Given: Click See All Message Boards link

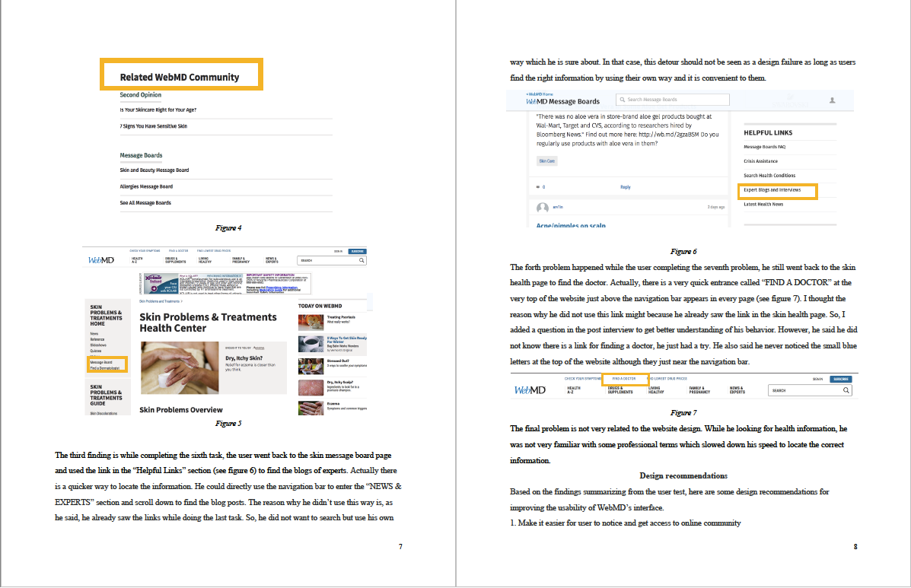Looking at the screenshot, I should [145, 203].
